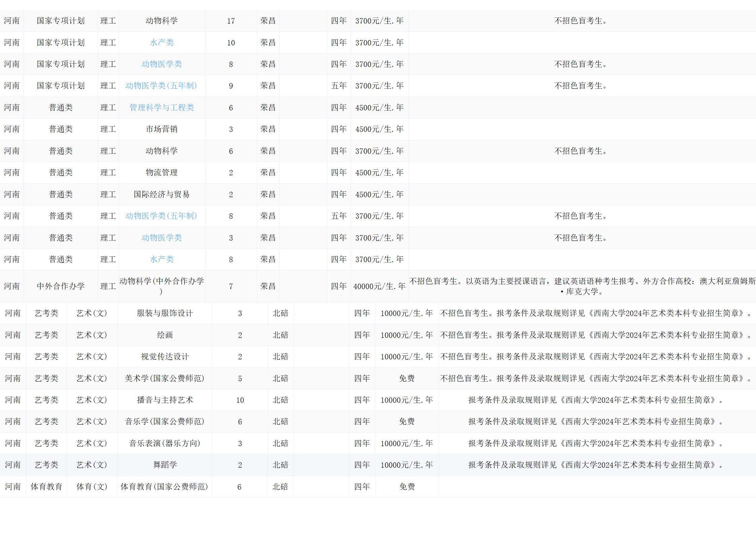Viewport: 756px width, 534px height.
Task: Click the 中外合作办学 category cell
Action: point(61,286)
